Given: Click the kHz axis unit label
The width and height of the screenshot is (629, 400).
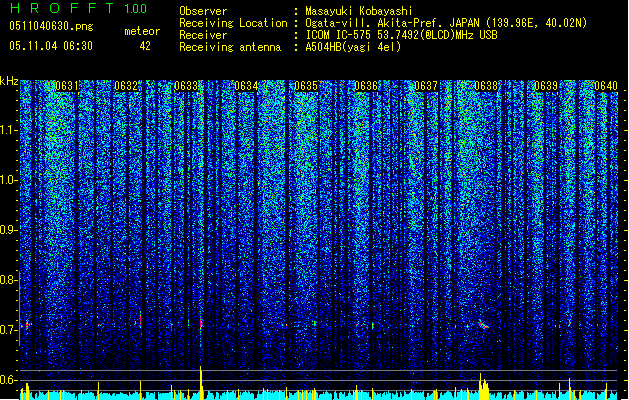Looking at the screenshot, I should [x=9, y=81].
